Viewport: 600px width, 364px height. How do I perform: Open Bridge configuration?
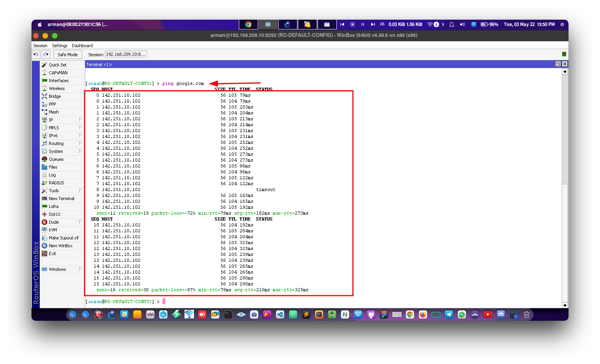pos(54,96)
